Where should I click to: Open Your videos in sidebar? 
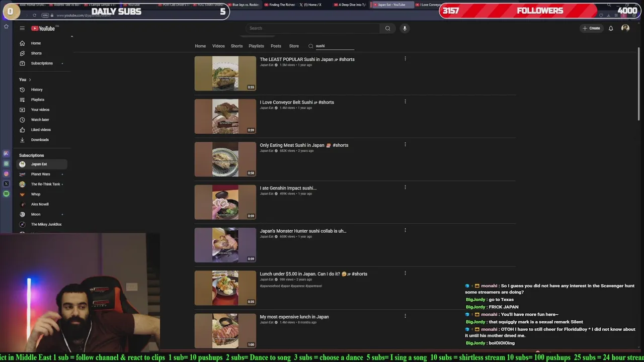[40, 110]
